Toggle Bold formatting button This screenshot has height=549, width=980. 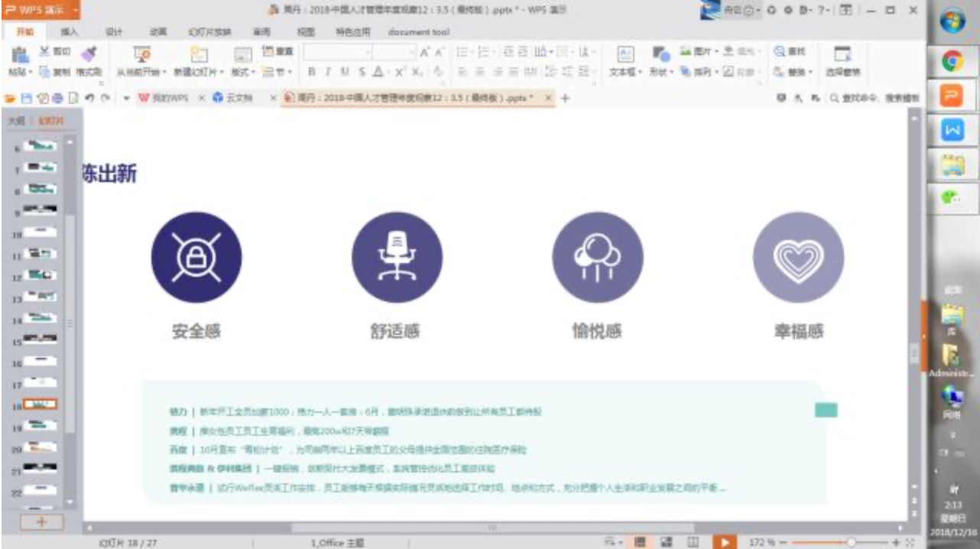(312, 71)
